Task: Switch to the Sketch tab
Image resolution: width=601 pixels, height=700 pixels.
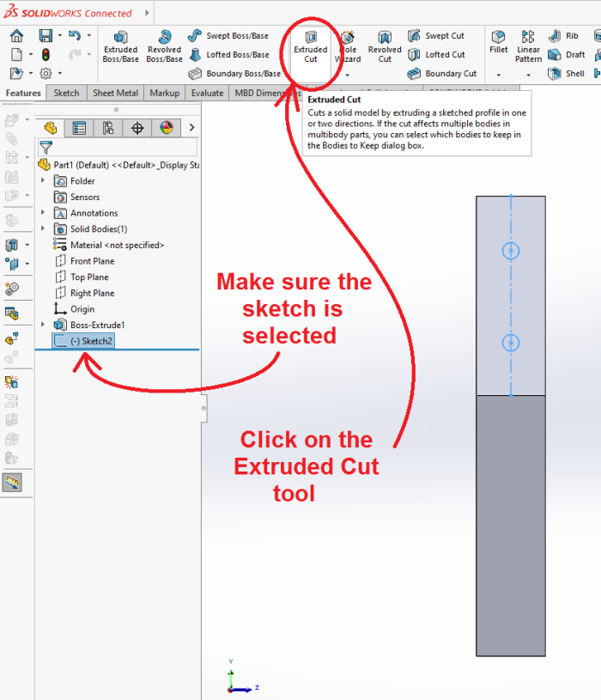Action: coord(66,93)
